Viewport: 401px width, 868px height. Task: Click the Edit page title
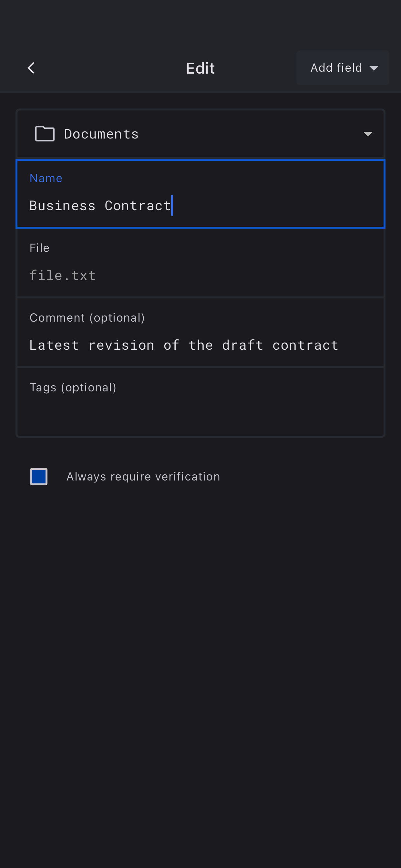tap(200, 68)
